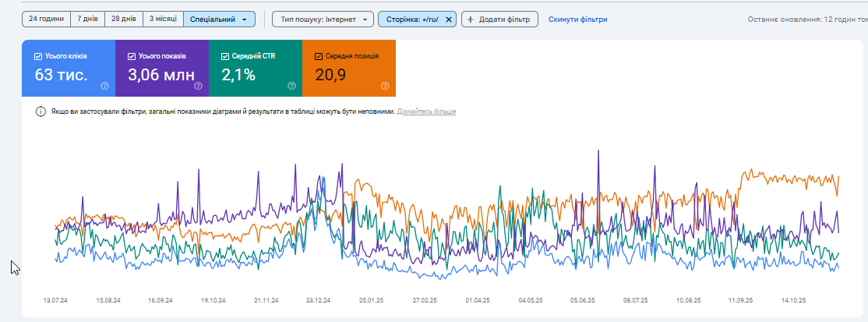This screenshot has width=868, height=322.
Task: Open help tooltip on Середній CTR card
Action: pyautogui.click(x=291, y=86)
